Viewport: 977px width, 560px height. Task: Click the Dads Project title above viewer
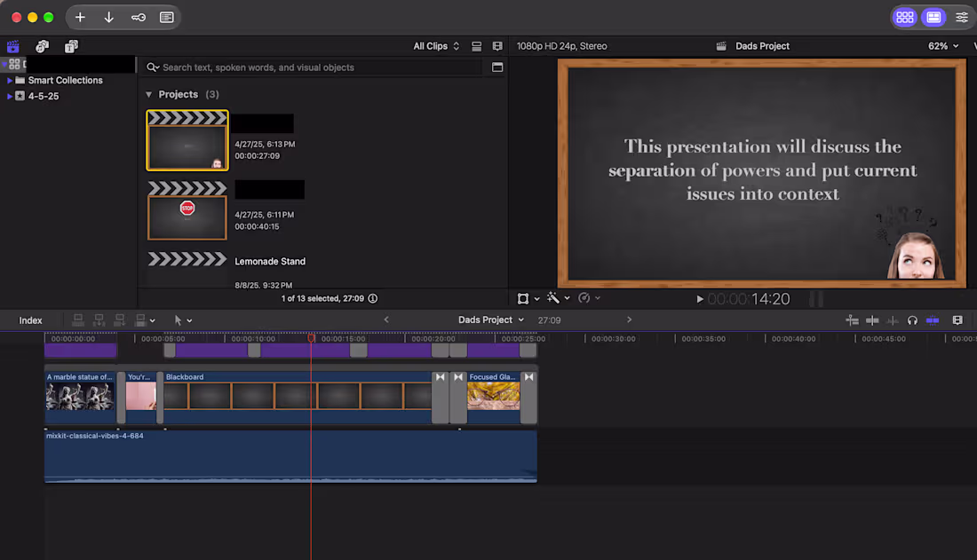pyautogui.click(x=762, y=46)
